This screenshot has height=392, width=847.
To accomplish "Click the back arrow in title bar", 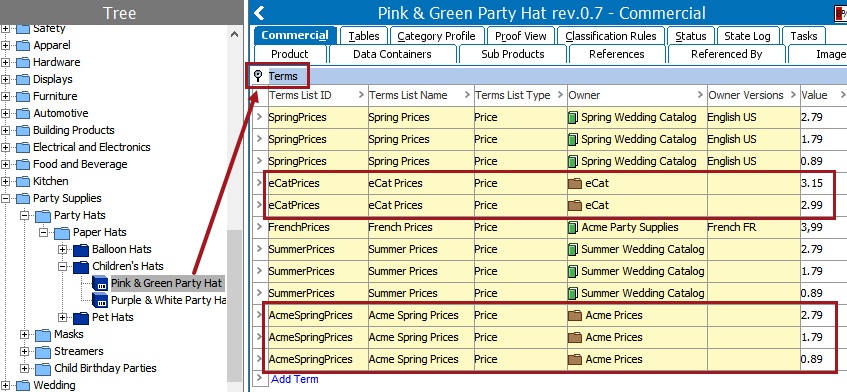I will click(x=259, y=13).
